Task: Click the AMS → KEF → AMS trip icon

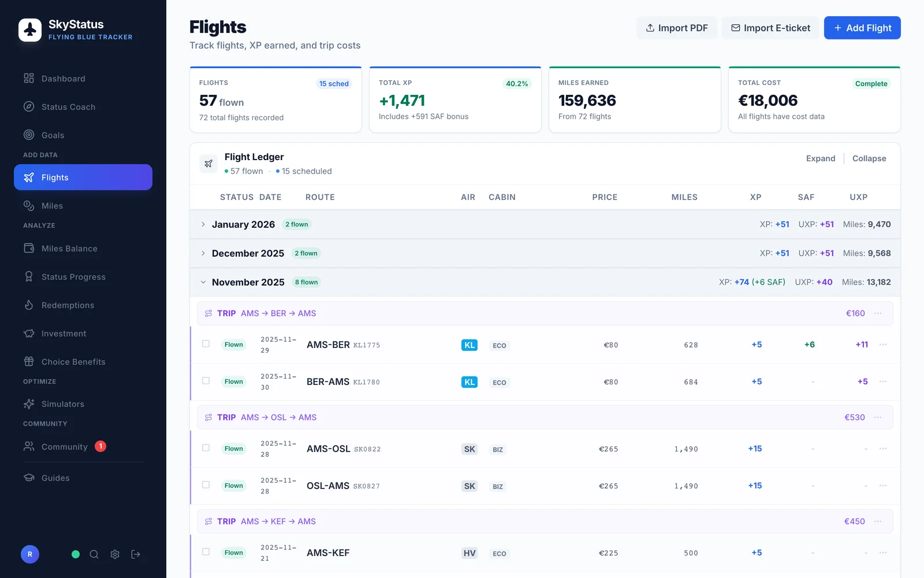Action: pos(208,521)
